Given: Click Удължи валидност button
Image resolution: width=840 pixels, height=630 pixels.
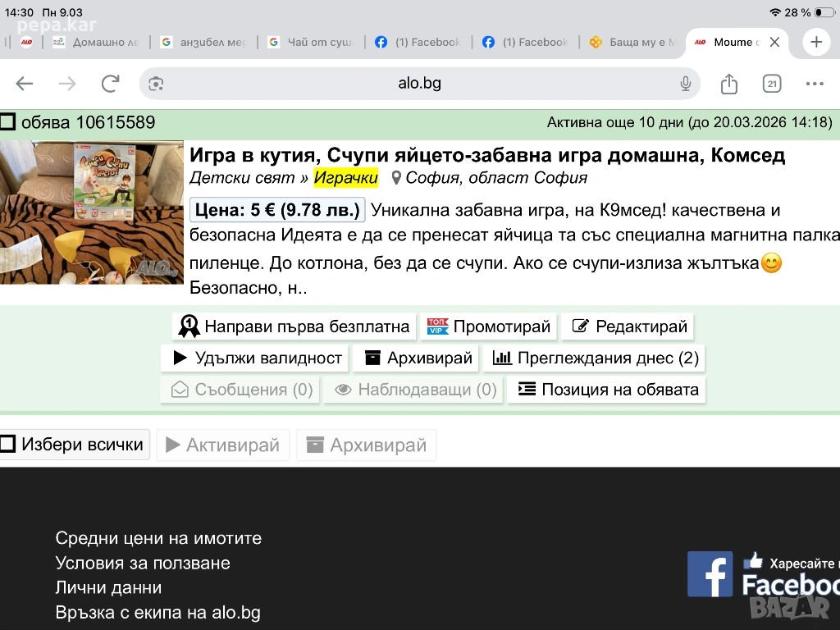Looking at the screenshot, I should (254, 358).
